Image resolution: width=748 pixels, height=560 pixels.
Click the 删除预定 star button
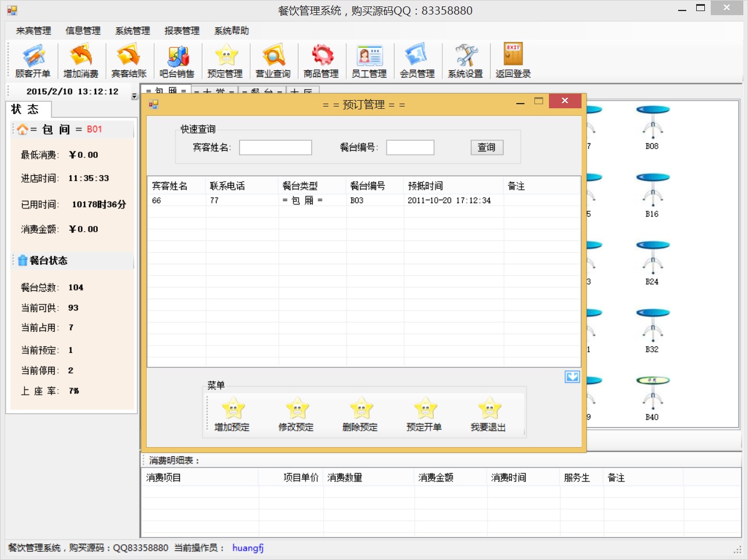360,414
